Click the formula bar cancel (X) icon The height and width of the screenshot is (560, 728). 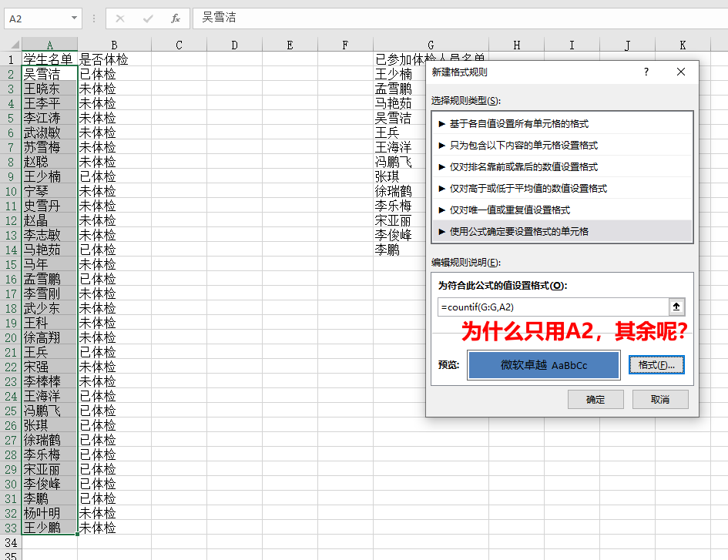120,18
